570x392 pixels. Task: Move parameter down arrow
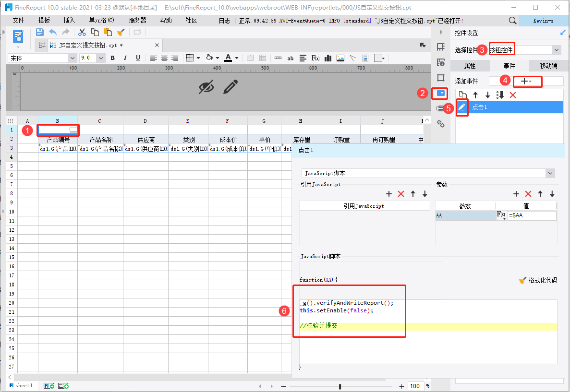click(552, 194)
